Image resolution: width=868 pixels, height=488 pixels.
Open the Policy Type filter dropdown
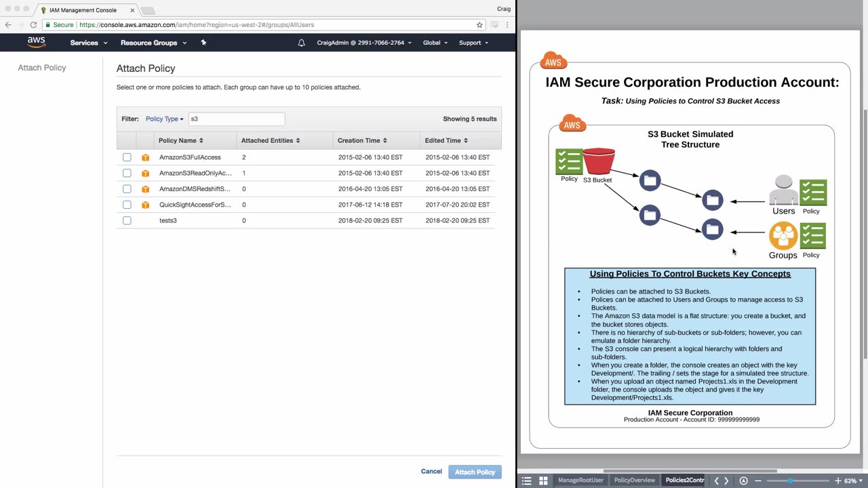[164, 119]
